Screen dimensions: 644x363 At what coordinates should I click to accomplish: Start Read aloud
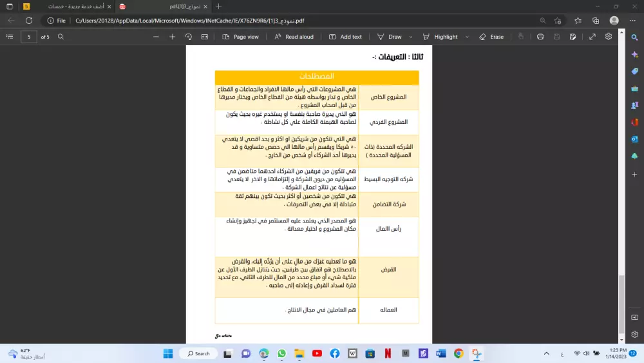[x=294, y=37]
